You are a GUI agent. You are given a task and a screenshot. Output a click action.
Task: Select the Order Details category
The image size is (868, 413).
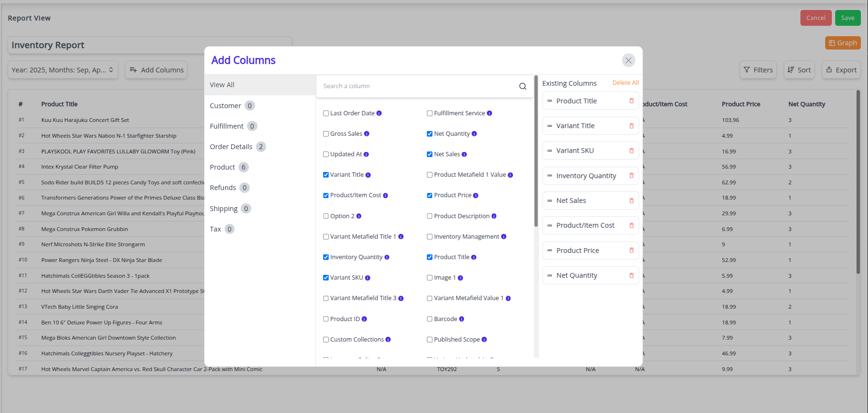click(x=231, y=147)
